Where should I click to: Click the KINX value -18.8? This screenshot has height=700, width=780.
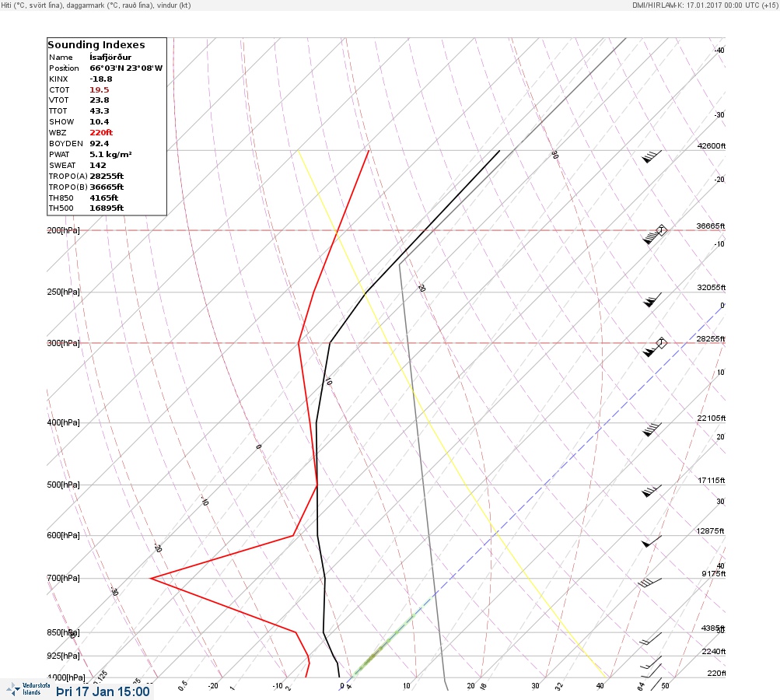[x=101, y=79]
